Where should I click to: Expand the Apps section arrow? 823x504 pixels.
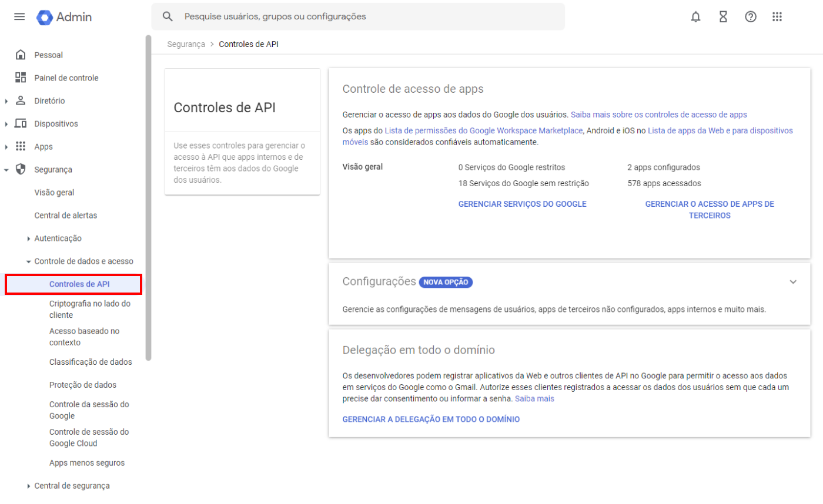(6, 147)
